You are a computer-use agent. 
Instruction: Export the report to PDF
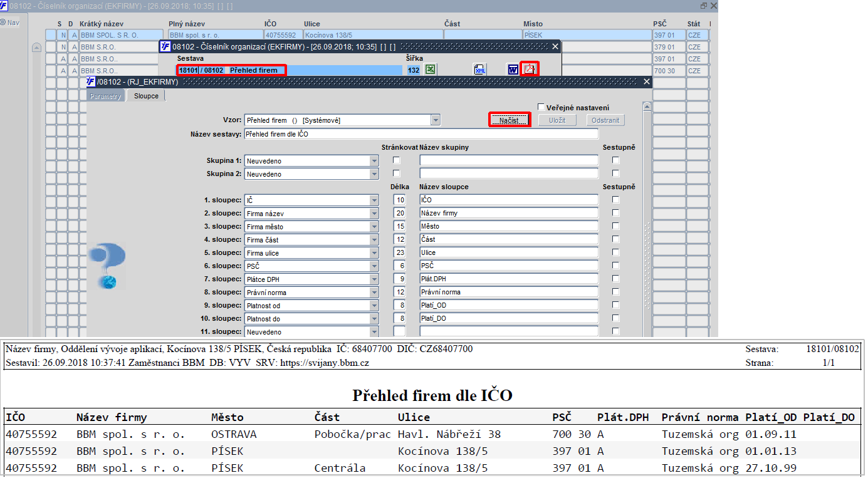click(x=530, y=69)
